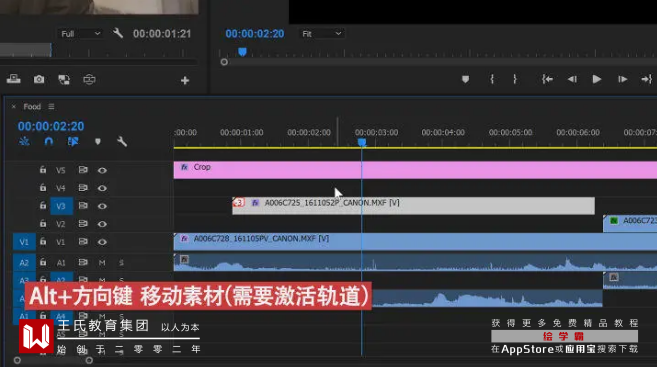Toggle sync lock on V2 track

[83, 224]
